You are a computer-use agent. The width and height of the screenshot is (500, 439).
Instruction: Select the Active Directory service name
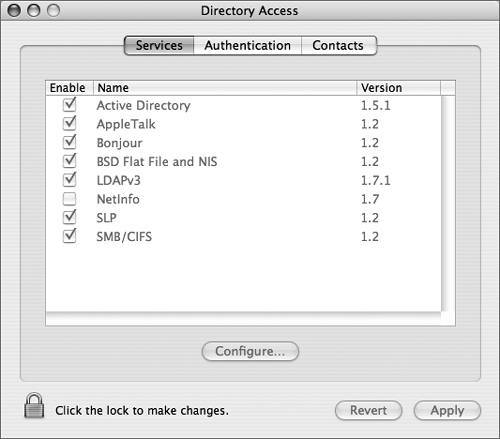(144, 105)
